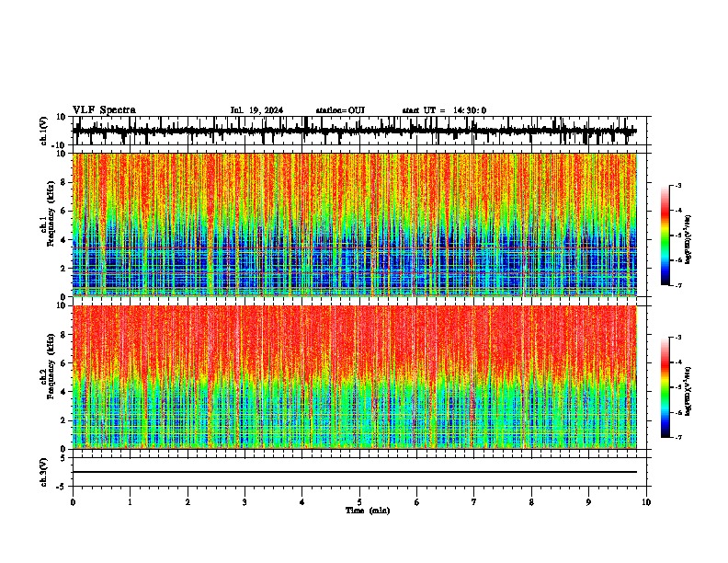The height and width of the screenshot is (563, 728).
Task: Click the 'ch.1(V)' axis label
Action: click(44, 132)
